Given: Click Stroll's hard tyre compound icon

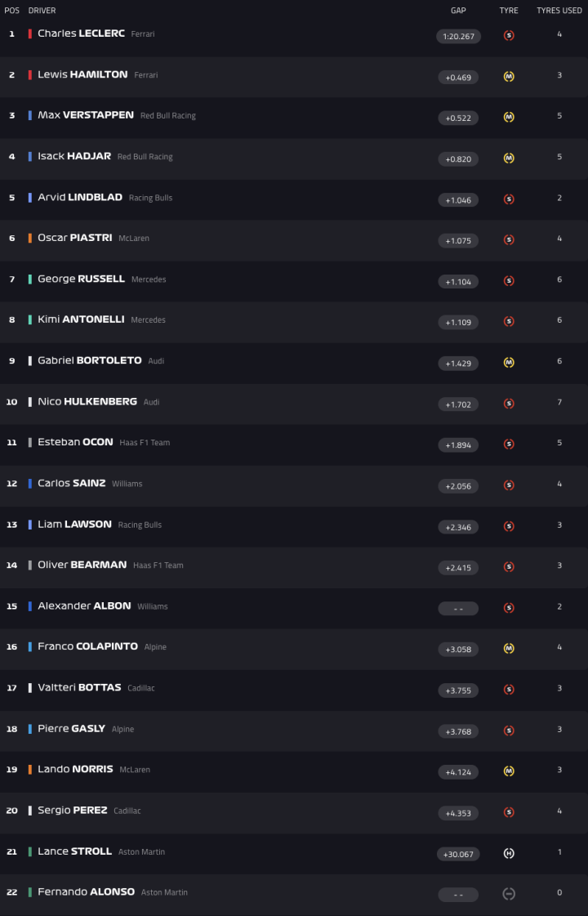Looking at the screenshot, I should pos(509,853).
